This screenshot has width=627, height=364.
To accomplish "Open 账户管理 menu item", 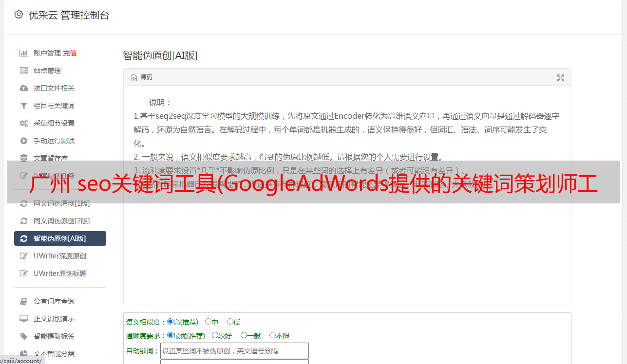I will (x=47, y=53).
